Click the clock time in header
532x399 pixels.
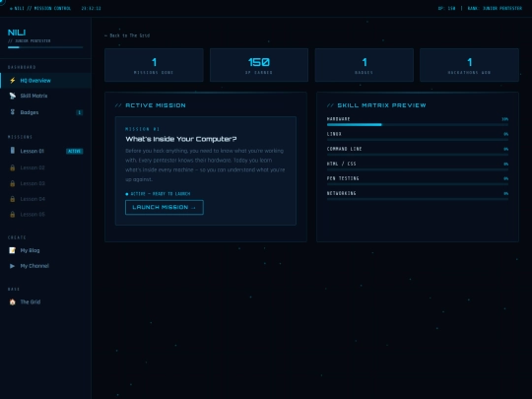click(91, 8)
